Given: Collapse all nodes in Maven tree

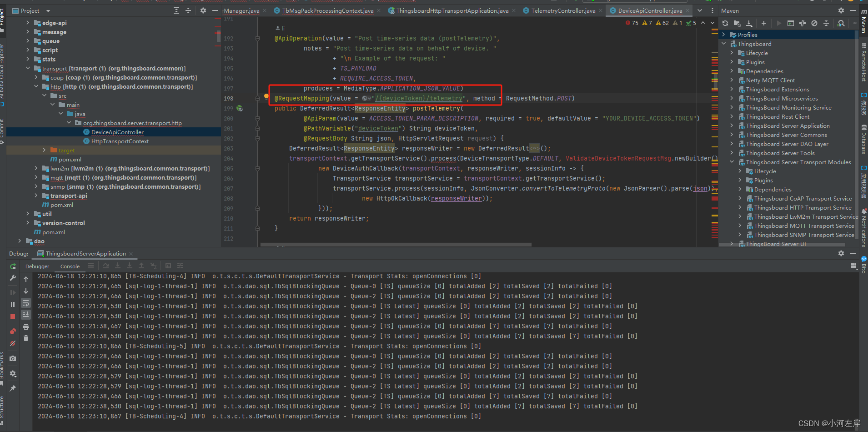Looking at the screenshot, I should [x=826, y=23].
